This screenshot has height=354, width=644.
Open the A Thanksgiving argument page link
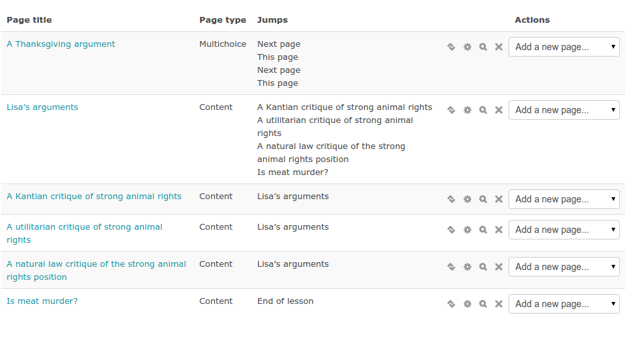[61, 44]
